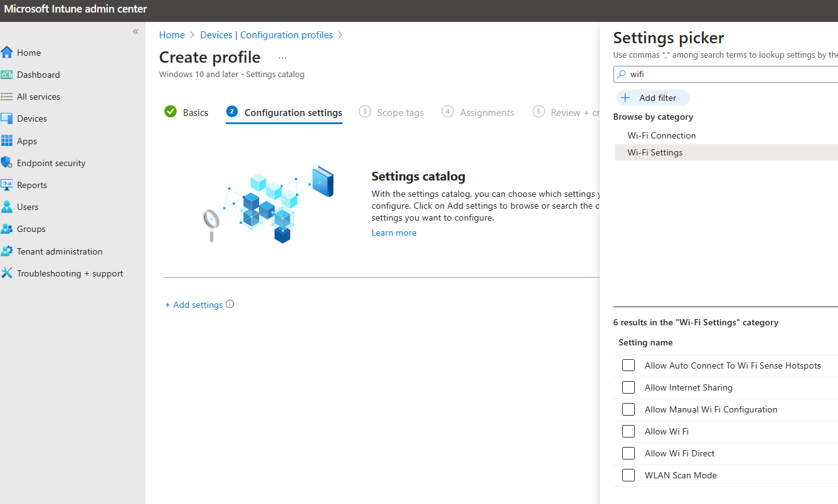Viewport: 838px width, 504px height.
Task: Open Troubleshooting + support in left menu
Action: pos(70,273)
